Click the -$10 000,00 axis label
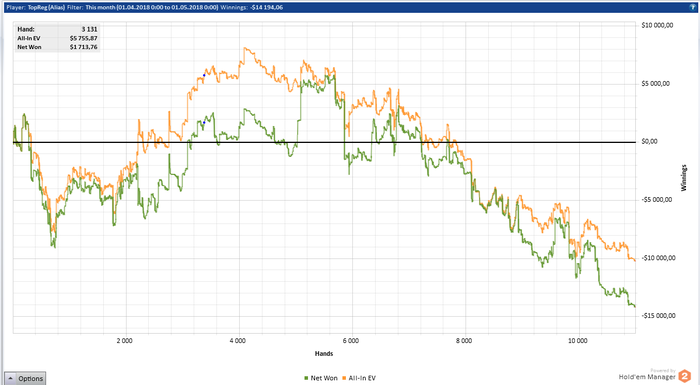Screen dimensions: 700x385 coord(658,258)
